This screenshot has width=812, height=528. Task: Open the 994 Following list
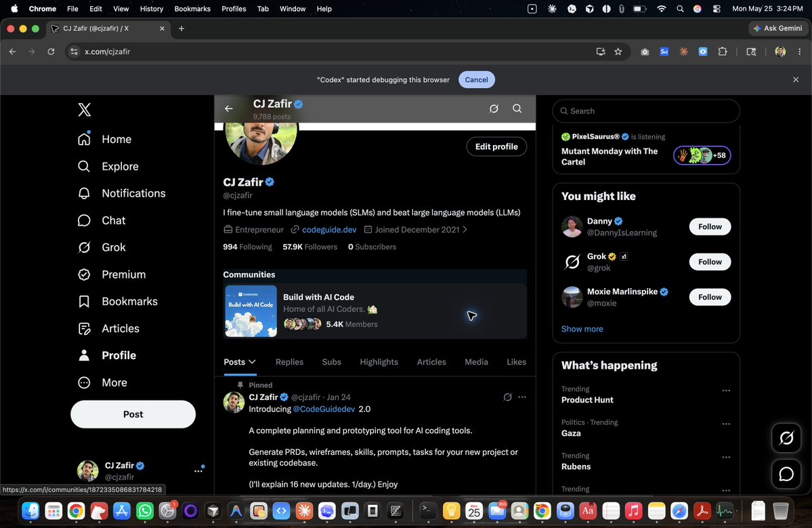coord(248,247)
